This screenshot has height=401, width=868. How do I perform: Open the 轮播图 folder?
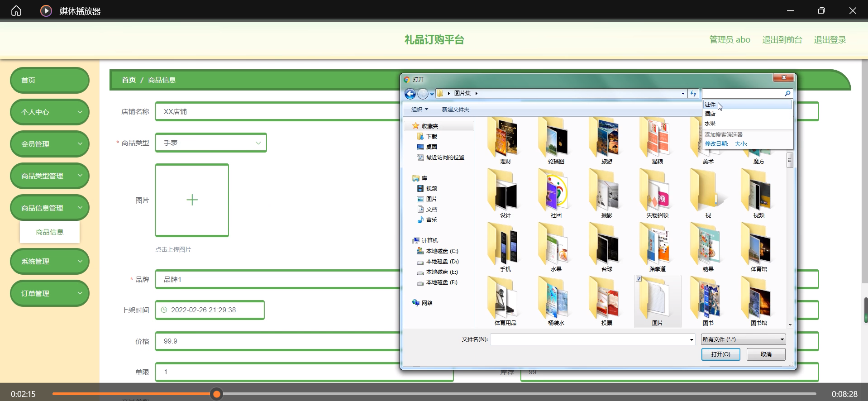[556, 141]
